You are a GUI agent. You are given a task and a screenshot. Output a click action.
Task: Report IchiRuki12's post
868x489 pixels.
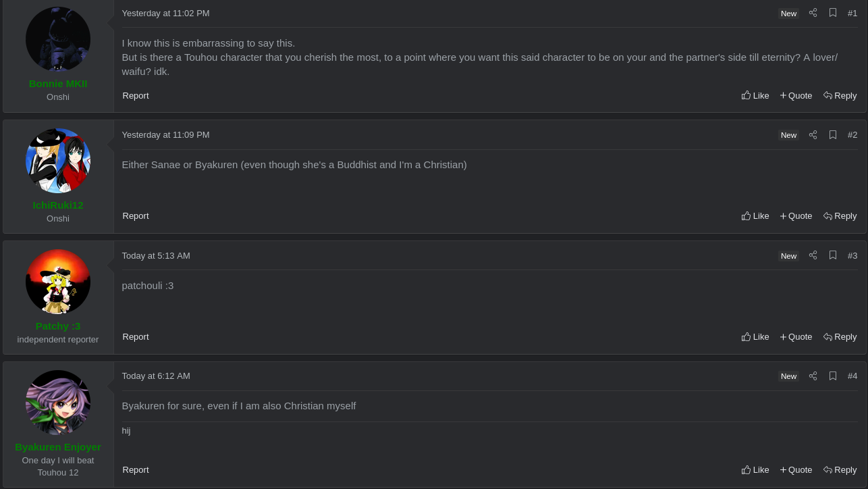click(x=136, y=215)
